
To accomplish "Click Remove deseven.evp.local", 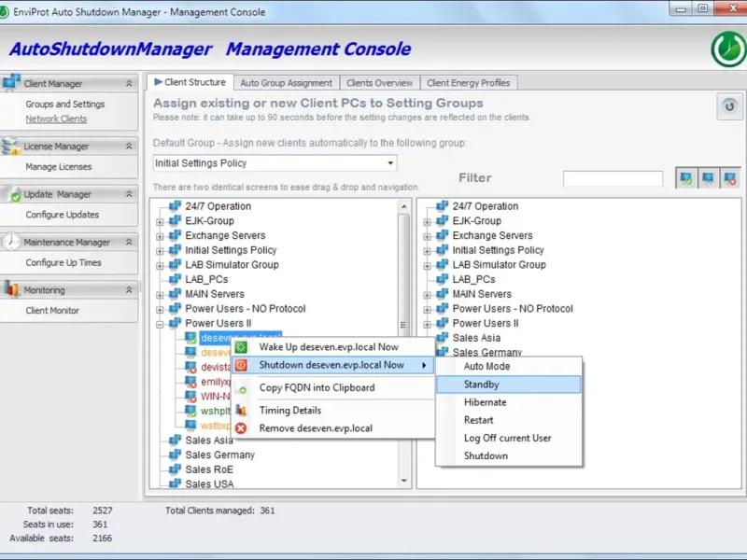I will (332, 428).
